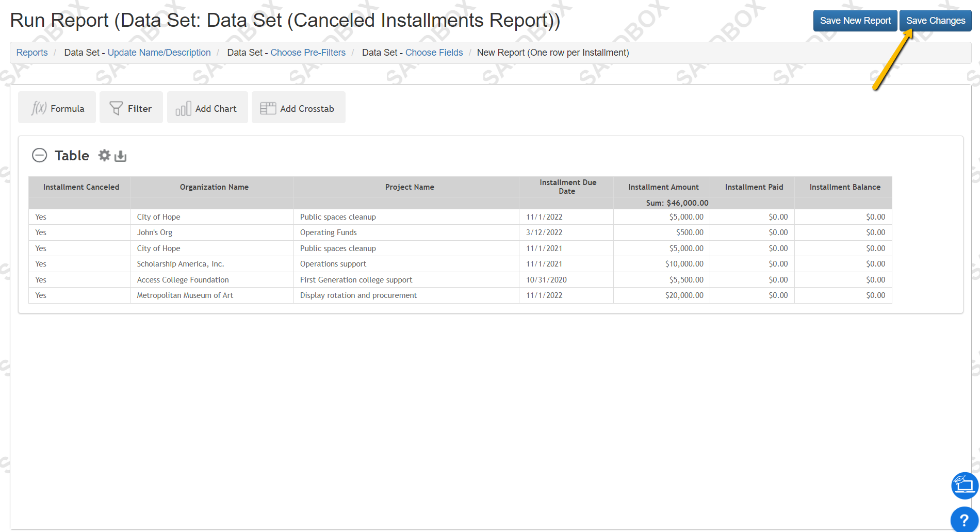Open the help question mark icon
The width and height of the screenshot is (980, 532).
964,520
